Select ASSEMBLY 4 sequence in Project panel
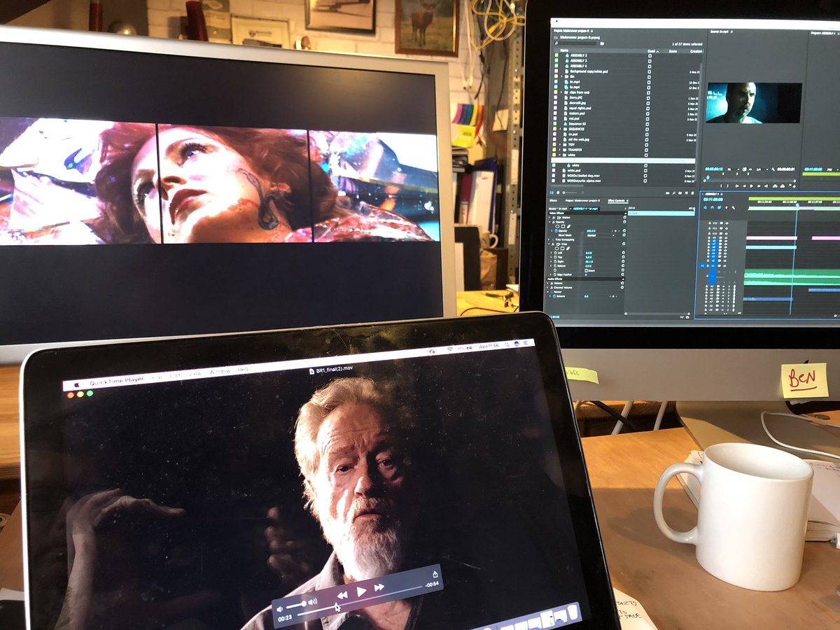Screen dimensions: 840x630 pos(577,66)
